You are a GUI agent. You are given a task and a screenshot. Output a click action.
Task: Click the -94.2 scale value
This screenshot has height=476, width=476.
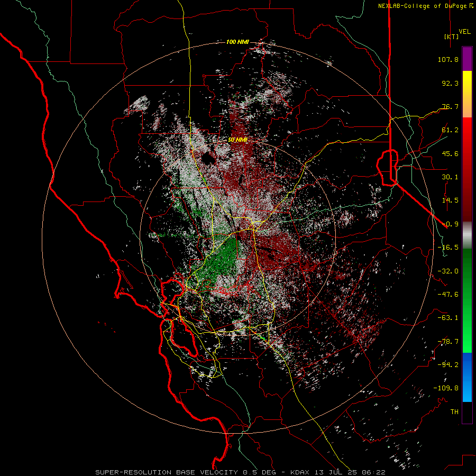point(448,365)
